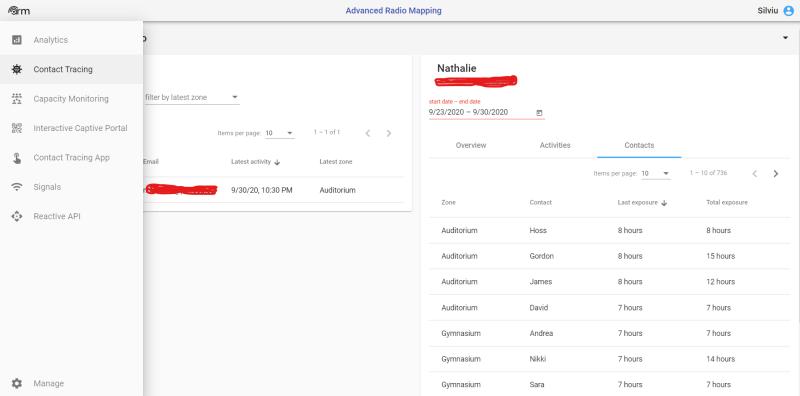
Task: Switch to the Activities tab
Action: coord(555,145)
